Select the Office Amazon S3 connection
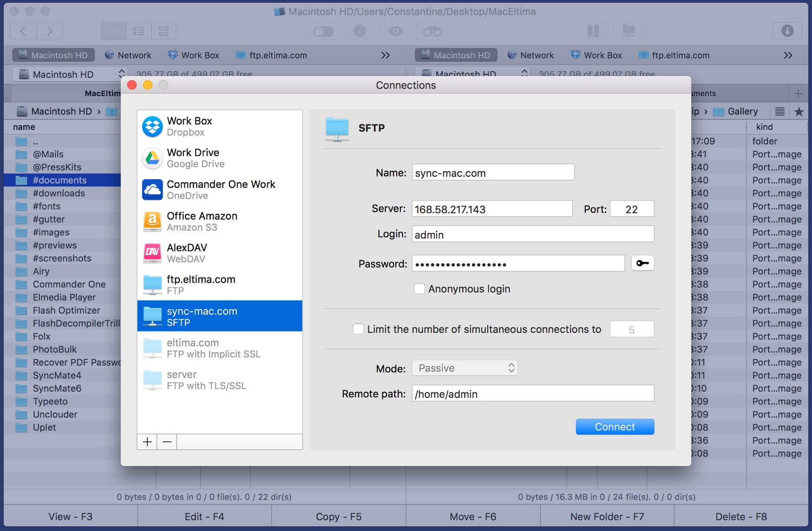The height and width of the screenshot is (531, 812). tap(220, 221)
